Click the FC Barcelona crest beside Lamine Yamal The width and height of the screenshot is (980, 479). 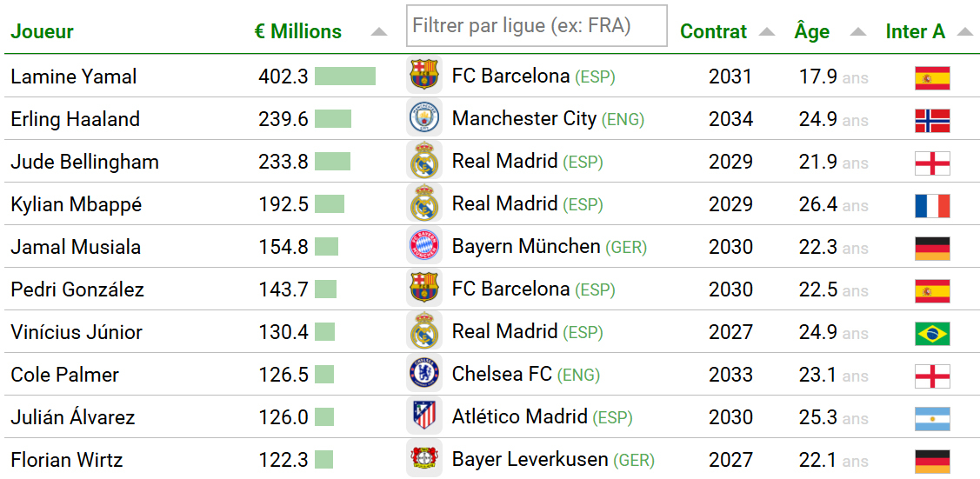click(x=424, y=76)
